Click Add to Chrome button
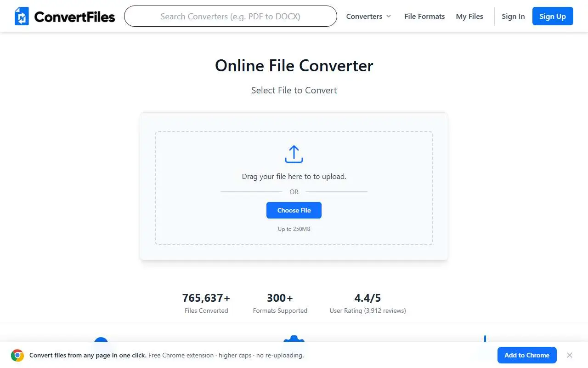The image size is (588, 368). pyautogui.click(x=527, y=355)
